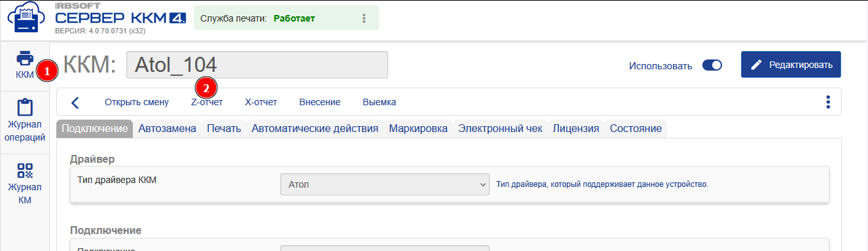Switch to the Подключение tab
868x251 pixels.
tap(95, 129)
